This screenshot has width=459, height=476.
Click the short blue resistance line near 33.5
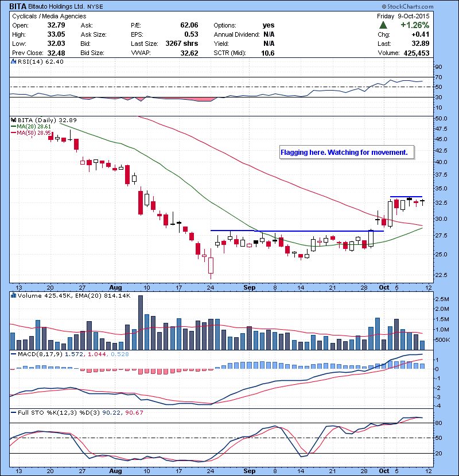406,197
